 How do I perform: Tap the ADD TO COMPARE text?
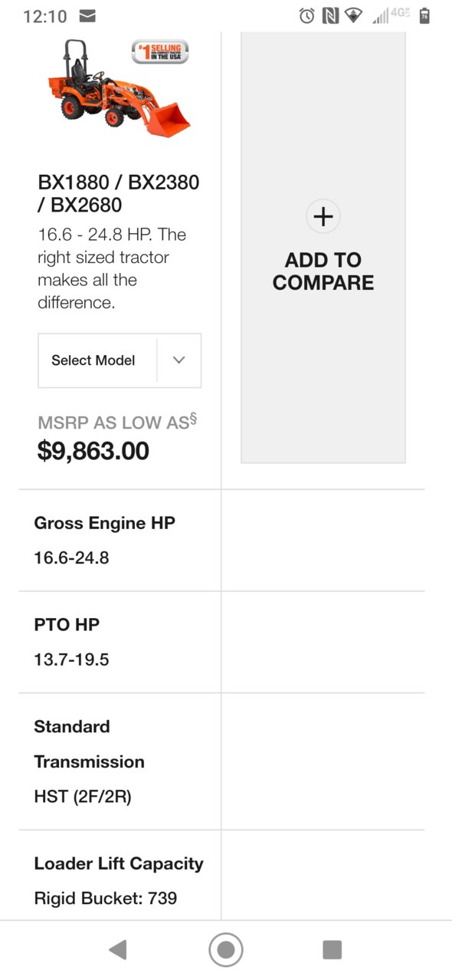pos(323,271)
